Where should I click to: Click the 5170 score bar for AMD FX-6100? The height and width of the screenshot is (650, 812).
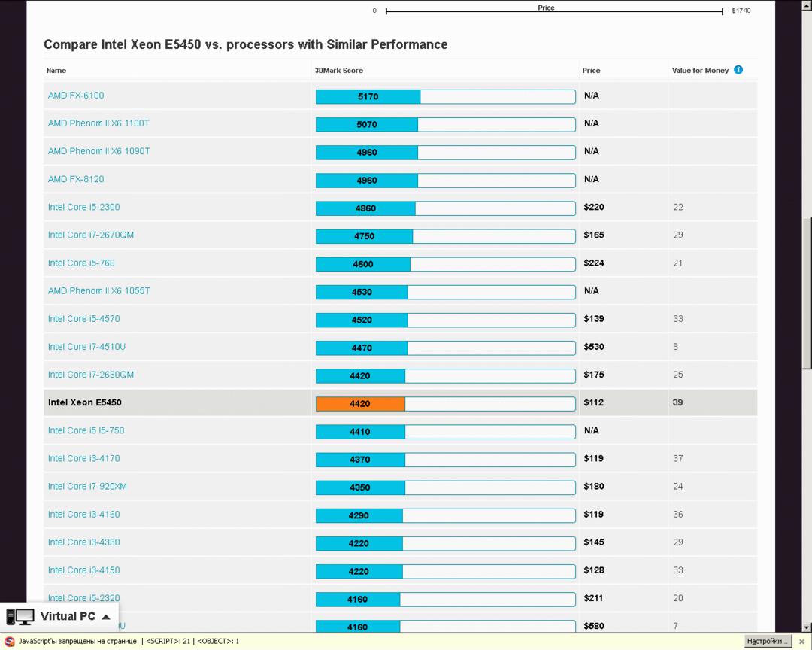(x=368, y=96)
